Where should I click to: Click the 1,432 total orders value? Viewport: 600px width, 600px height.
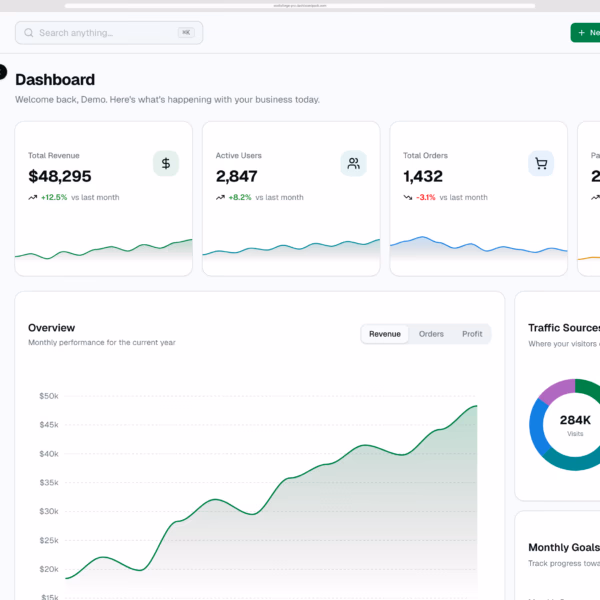(423, 176)
